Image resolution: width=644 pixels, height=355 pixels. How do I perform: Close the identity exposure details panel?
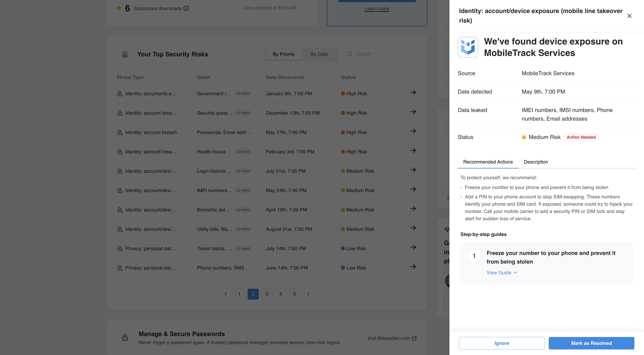[x=629, y=16]
